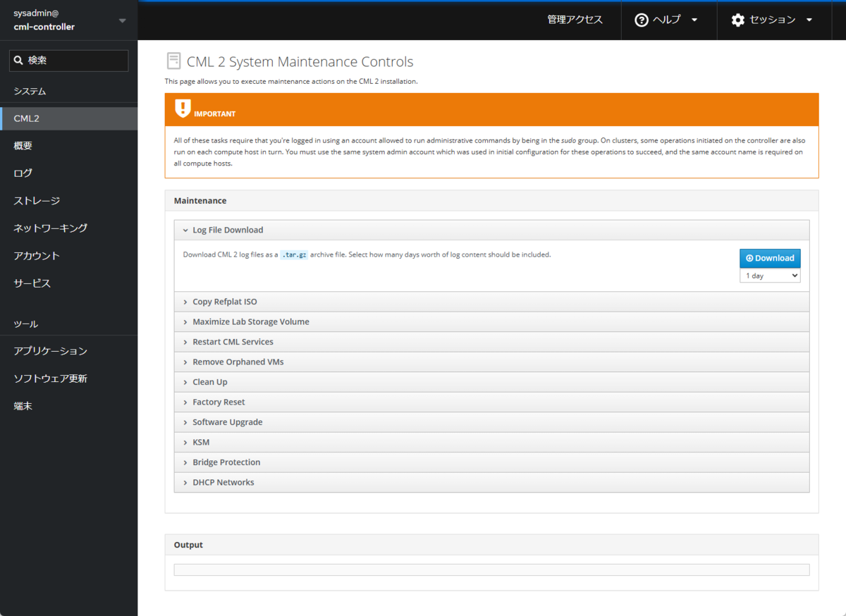Click into the 検索 search field
The width and height of the screenshot is (846, 616).
coord(68,61)
